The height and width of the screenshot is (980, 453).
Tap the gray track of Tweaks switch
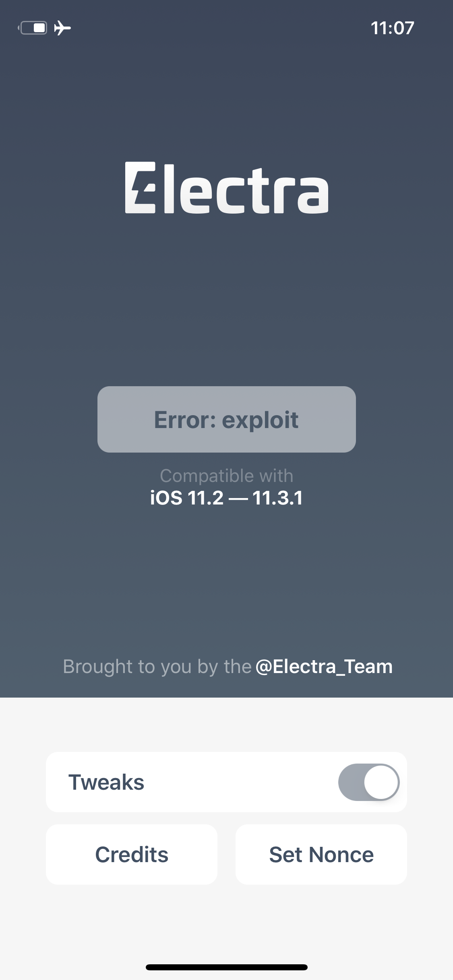tap(351, 782)
